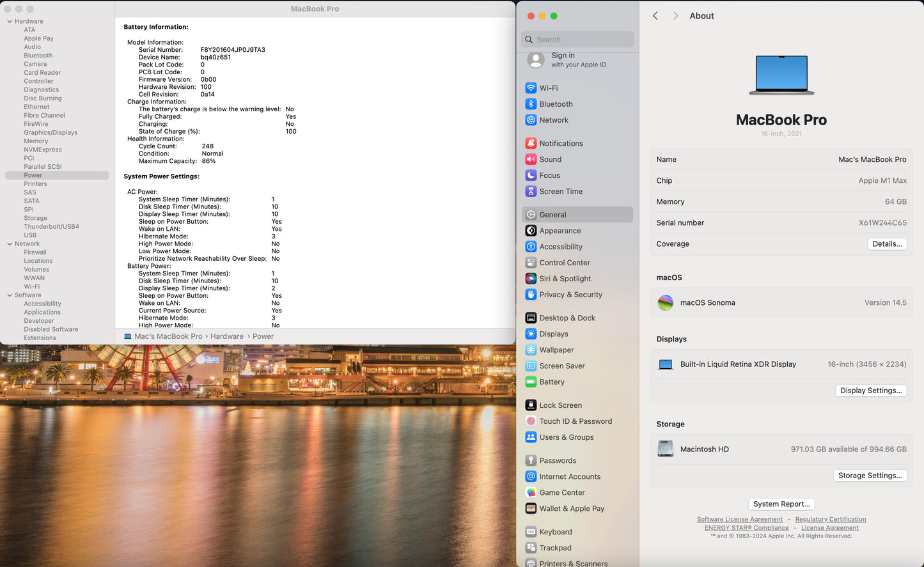The height and width of the screenshot is (567, 924).
Task: Open the ENERGY STAR Compliance link
Action: tap(747, 528)
